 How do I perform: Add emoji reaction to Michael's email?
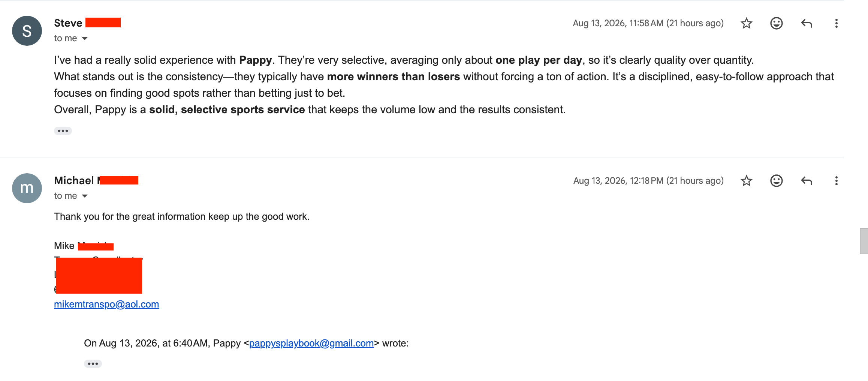(x=776, y=181)
